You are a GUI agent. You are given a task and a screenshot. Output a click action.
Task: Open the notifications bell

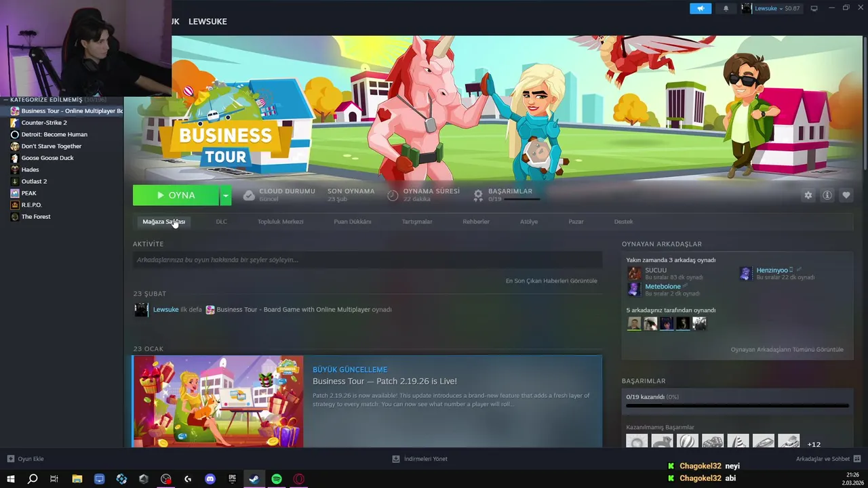726,8
